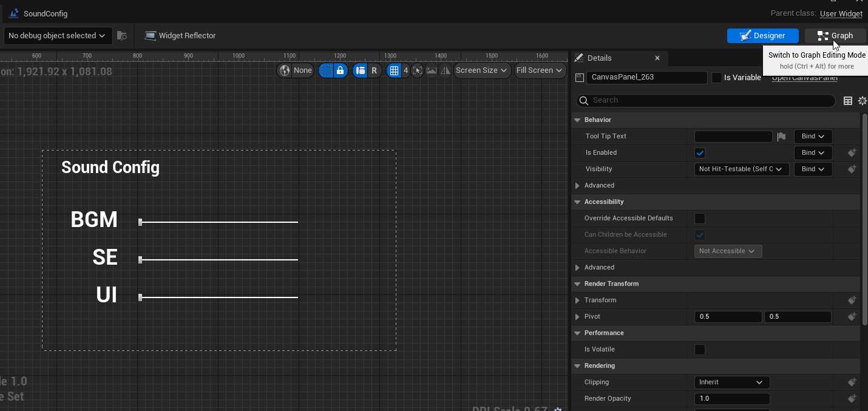This screenshot has height=411, width=868.
Task: Toggle the dashed outline display button
Action: tap(327, 70)
